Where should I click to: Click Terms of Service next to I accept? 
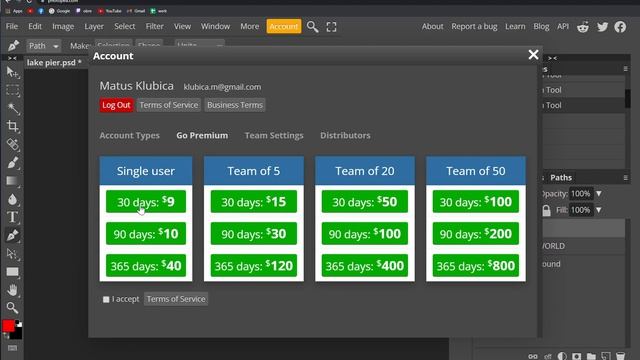[176, 299]
